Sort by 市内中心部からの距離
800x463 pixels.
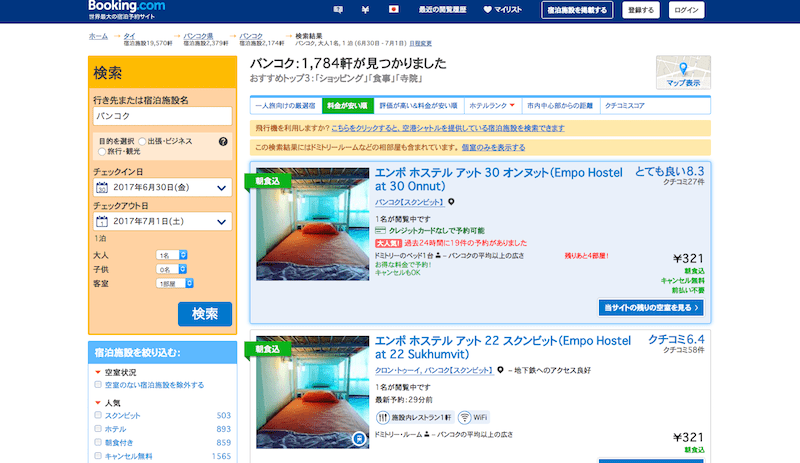coord(560,106)
